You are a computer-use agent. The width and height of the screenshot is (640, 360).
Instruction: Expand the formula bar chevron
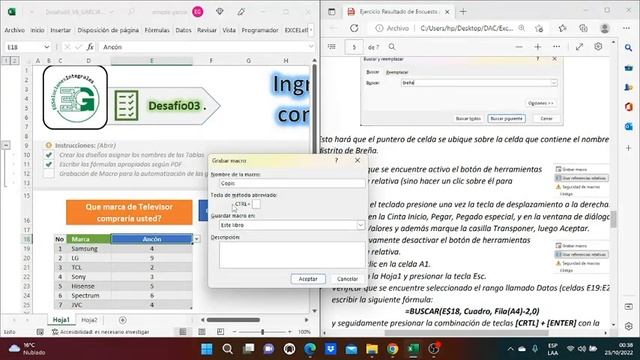point(311,47)
